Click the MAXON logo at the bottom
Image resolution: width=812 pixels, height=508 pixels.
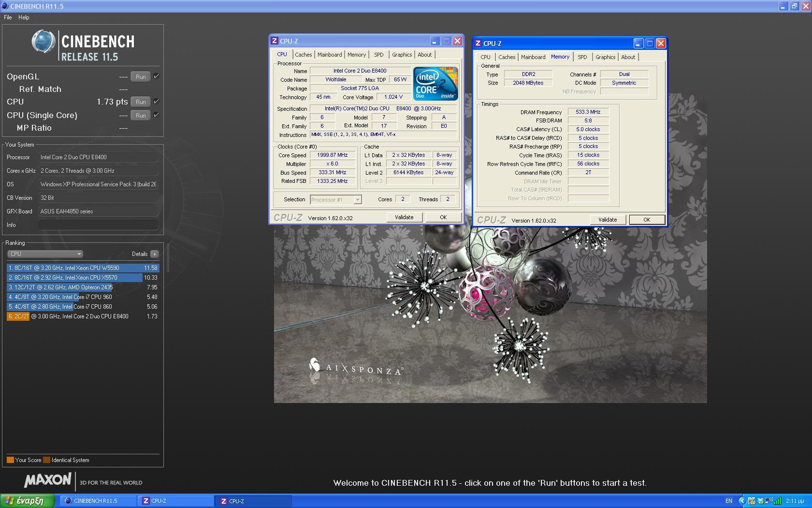(x=48, y=480)
